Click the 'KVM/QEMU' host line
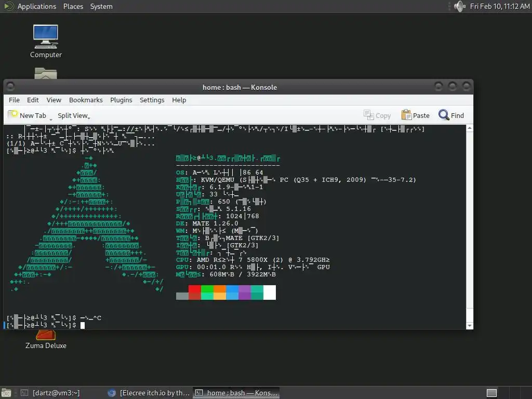The image size is (532, 399). (x=296, y=180)
